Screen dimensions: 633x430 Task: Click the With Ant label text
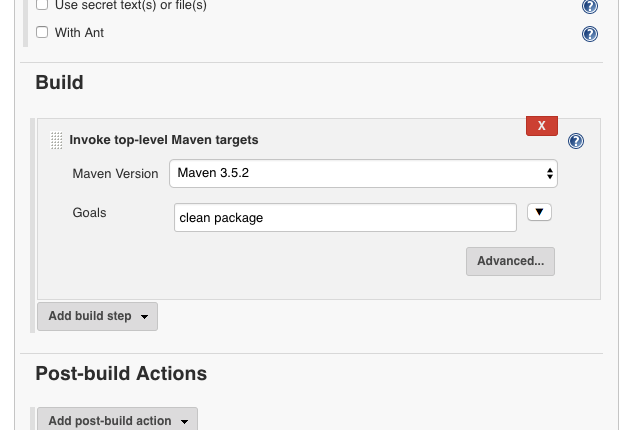click(x=79, y=33)
